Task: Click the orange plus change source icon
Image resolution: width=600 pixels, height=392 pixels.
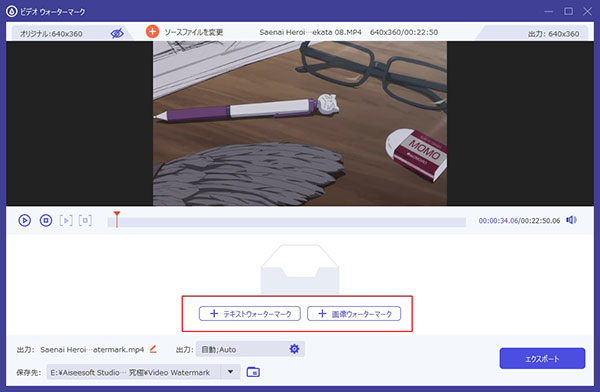Action: (x=152, y=31)
